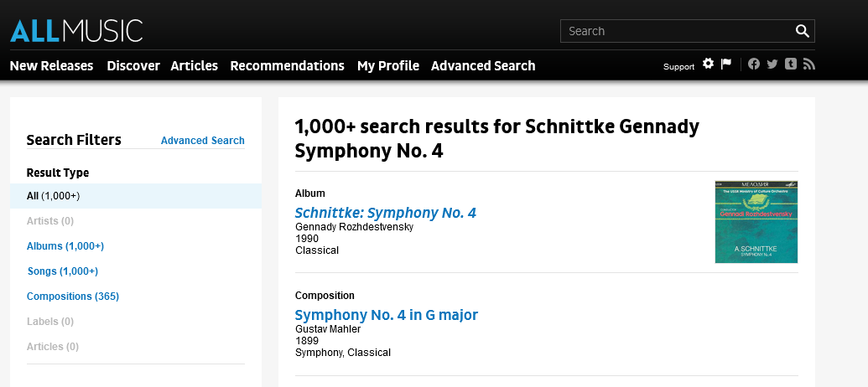The width and height of the screenshot is (868, 387).
Task: Click the flag icon in header
Action: [x=726, y=64]
